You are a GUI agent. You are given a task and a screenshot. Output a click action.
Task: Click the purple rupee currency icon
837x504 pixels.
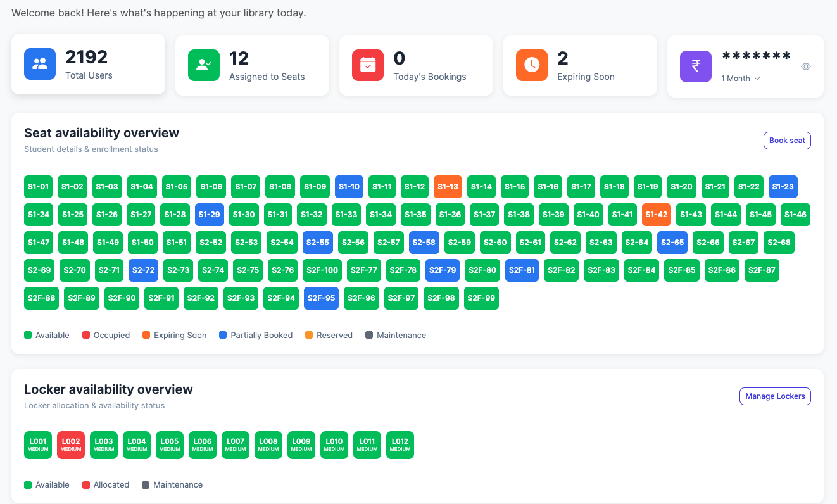pos(695,66)
